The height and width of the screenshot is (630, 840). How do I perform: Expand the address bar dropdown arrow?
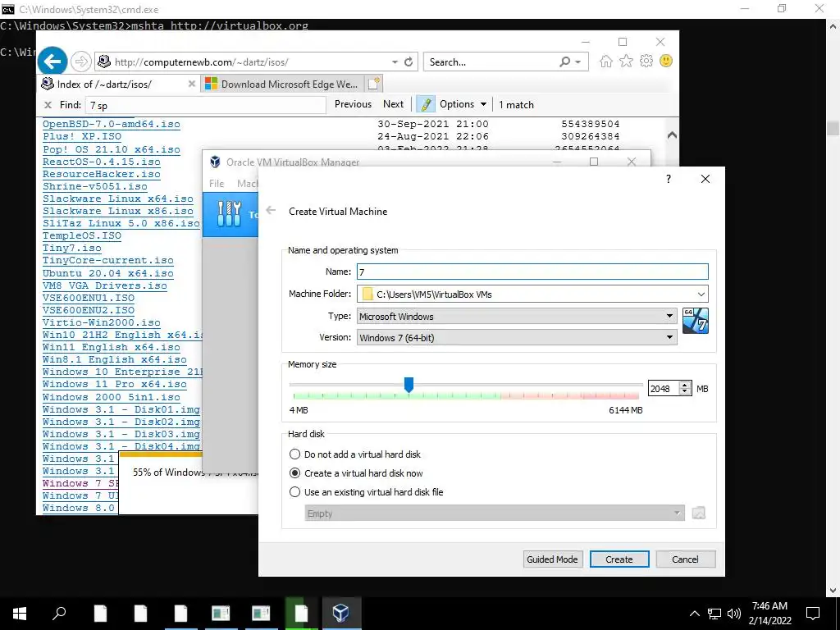click(x=395, y=62)
